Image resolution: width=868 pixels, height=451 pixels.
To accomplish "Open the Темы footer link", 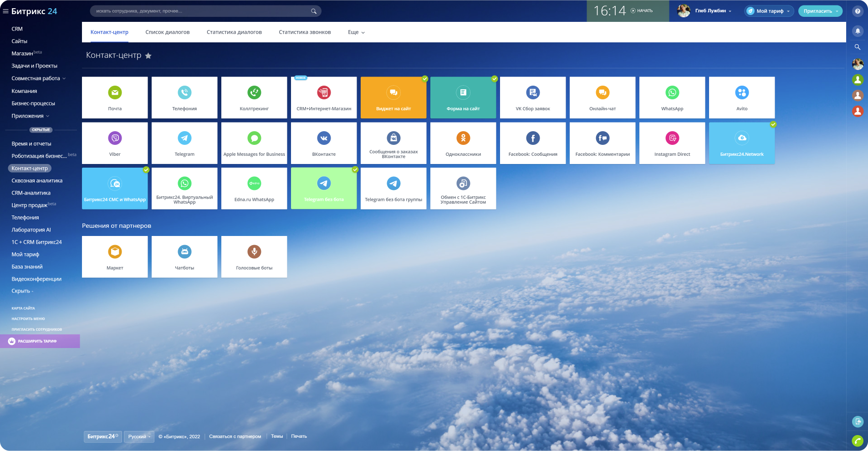I will [x=277, y=436].
